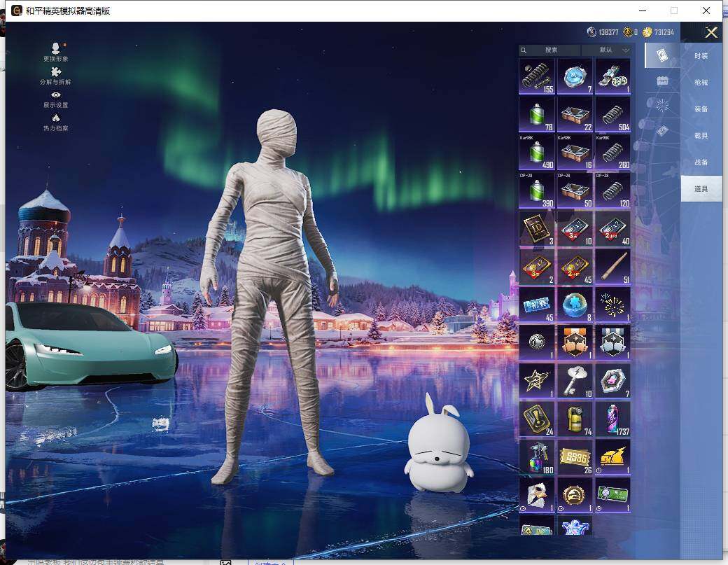Screen dimensions: 728x565
Task: Click the silver currency icon beside 138377
Action: pos(591,32)
